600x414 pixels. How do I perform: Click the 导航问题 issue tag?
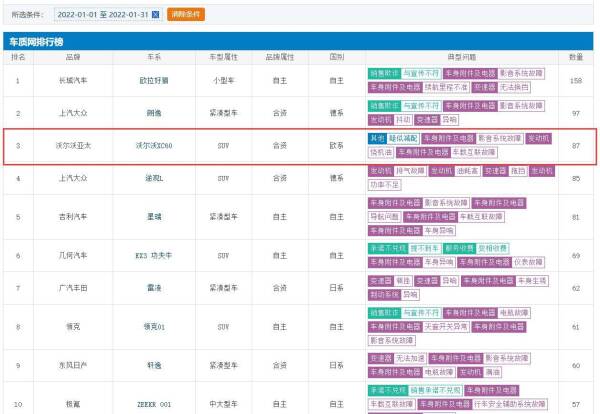(x=385, y=217)
